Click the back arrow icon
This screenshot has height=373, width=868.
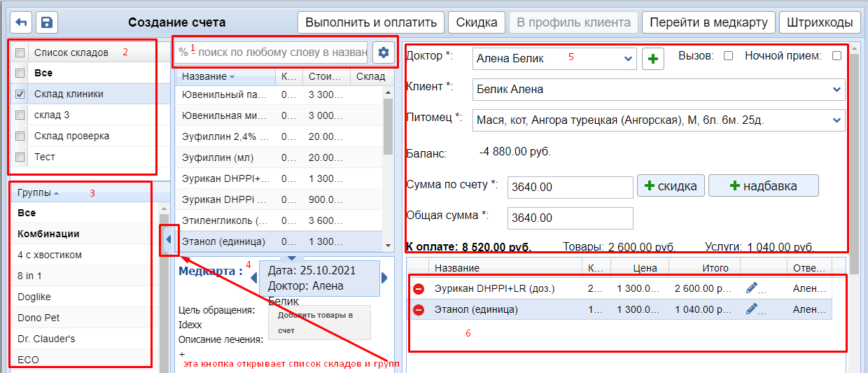coord(22,22)
